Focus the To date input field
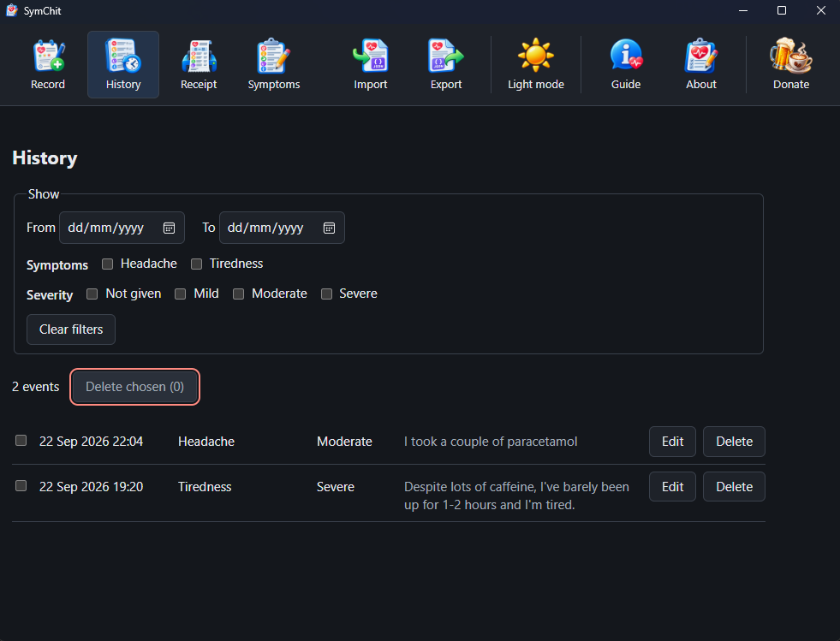The width and height of the screenshot is (840, 641). click(282, 228)
